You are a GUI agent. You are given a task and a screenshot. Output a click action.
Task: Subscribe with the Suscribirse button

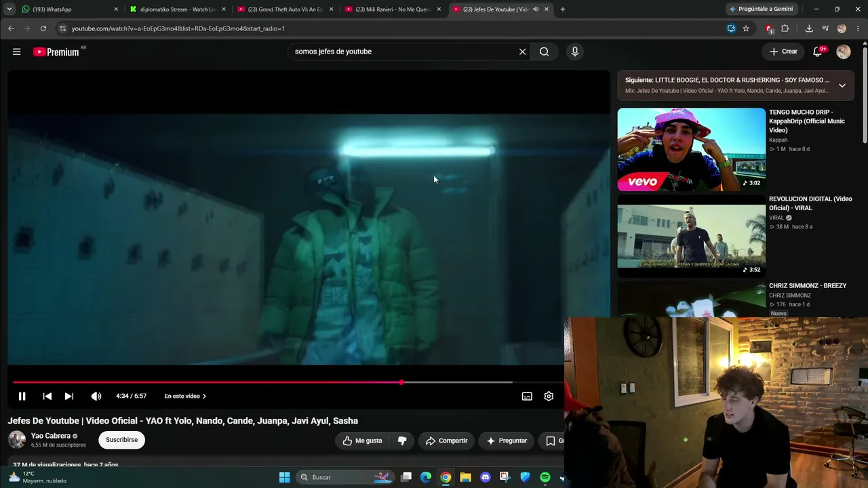coord(122,440)
